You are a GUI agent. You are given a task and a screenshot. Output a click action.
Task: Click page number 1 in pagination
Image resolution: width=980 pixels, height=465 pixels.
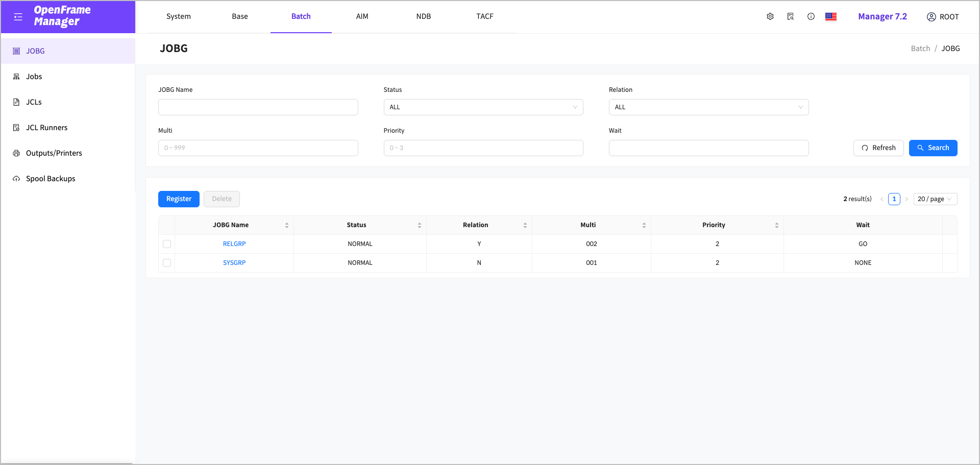click(894, 199)
